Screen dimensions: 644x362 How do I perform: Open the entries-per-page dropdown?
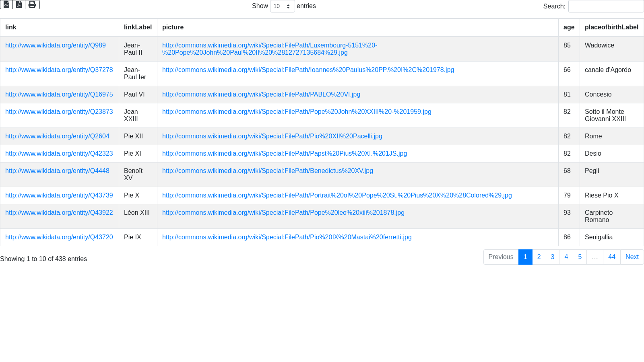(x=282, y=6)
